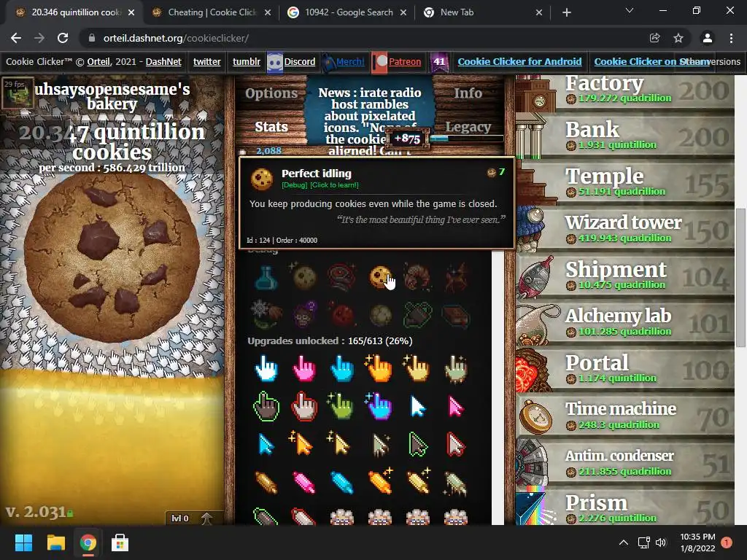
Task: Click the brown rolling pin upgrade
Action: [x=266, y=483]
